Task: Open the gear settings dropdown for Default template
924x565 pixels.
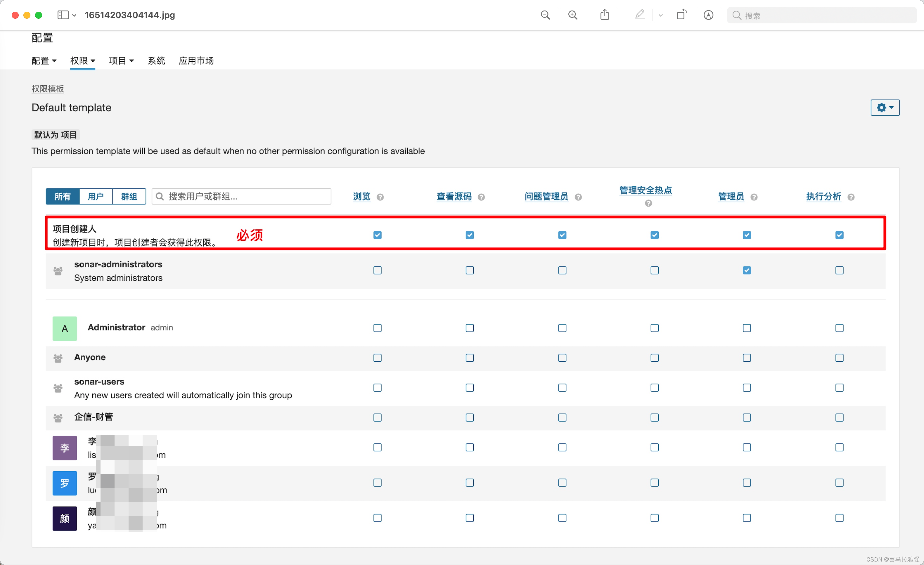Action: pyautogui.click(x=885, y=108)
